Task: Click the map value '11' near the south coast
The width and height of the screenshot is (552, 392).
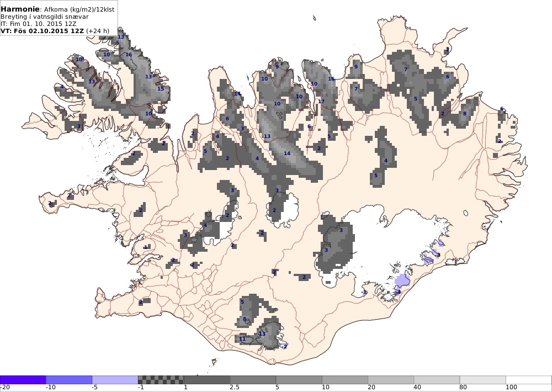Action: coord(242,339)
